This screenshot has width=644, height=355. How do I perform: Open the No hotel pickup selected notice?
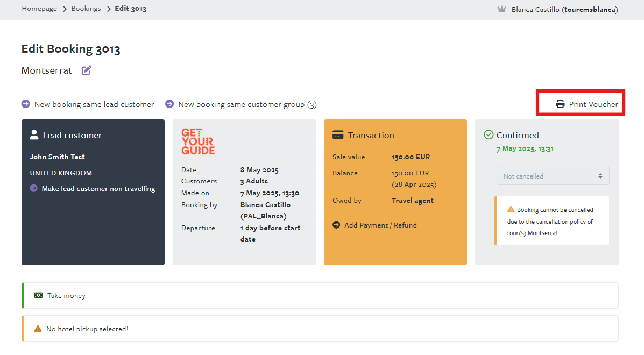[x=320, y=328]
